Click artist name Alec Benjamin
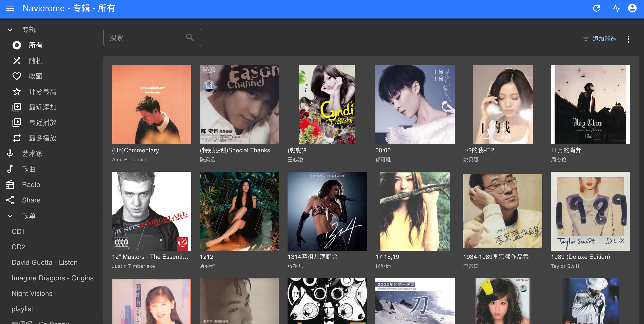Screen dimensions: 644x324 coord(129,160)
